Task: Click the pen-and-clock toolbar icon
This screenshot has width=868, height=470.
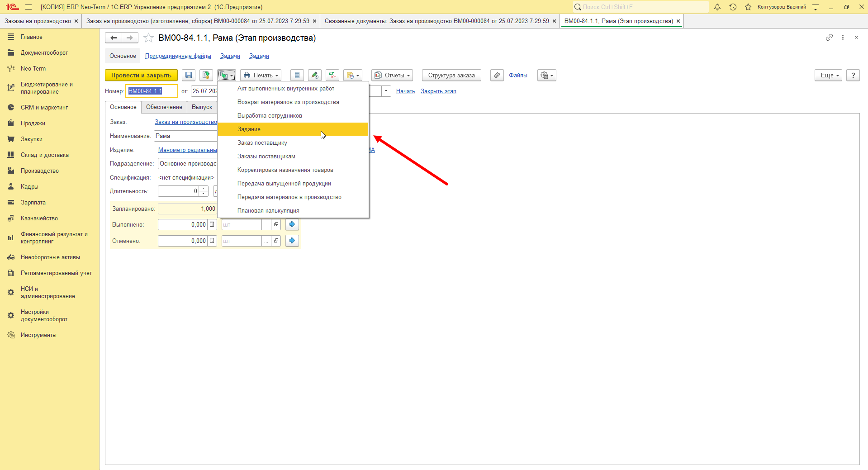Action: click(x=315, y=76)
